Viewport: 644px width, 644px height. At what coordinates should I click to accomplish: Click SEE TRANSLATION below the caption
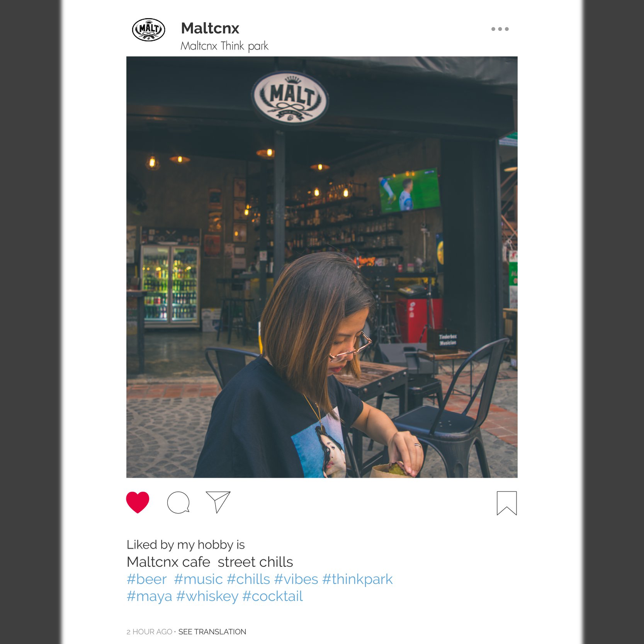212,632
